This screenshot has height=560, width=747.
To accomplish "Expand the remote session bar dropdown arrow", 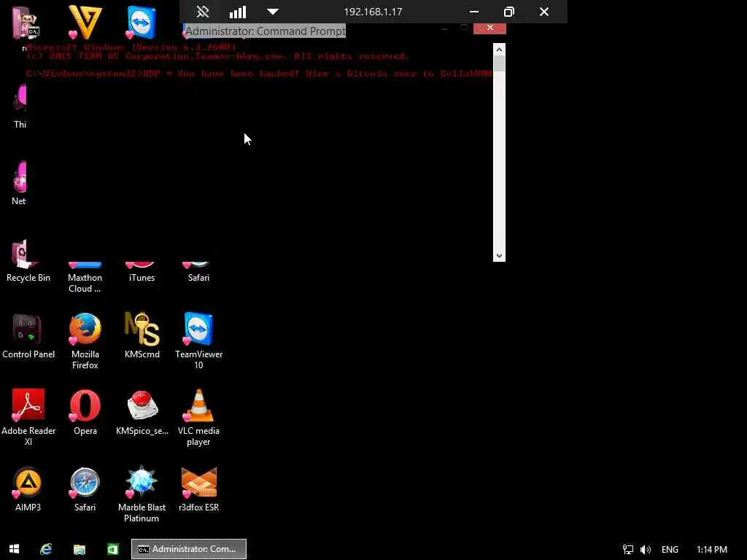I will tap(273, 12).
